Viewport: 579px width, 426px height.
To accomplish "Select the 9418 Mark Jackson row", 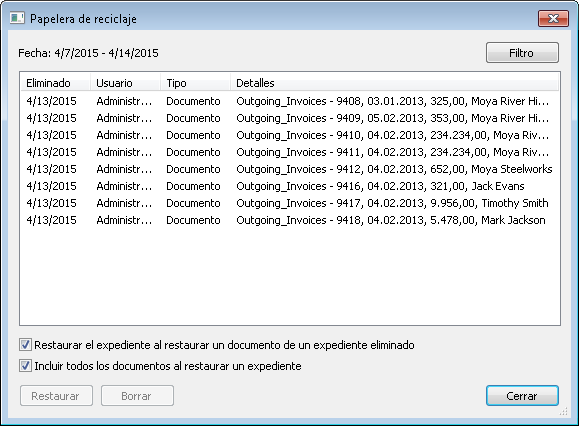I will click(290, 220).
